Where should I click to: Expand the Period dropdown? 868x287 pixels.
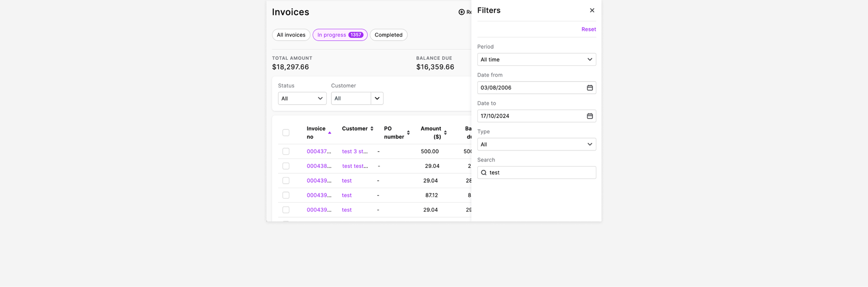pos(536,60)
